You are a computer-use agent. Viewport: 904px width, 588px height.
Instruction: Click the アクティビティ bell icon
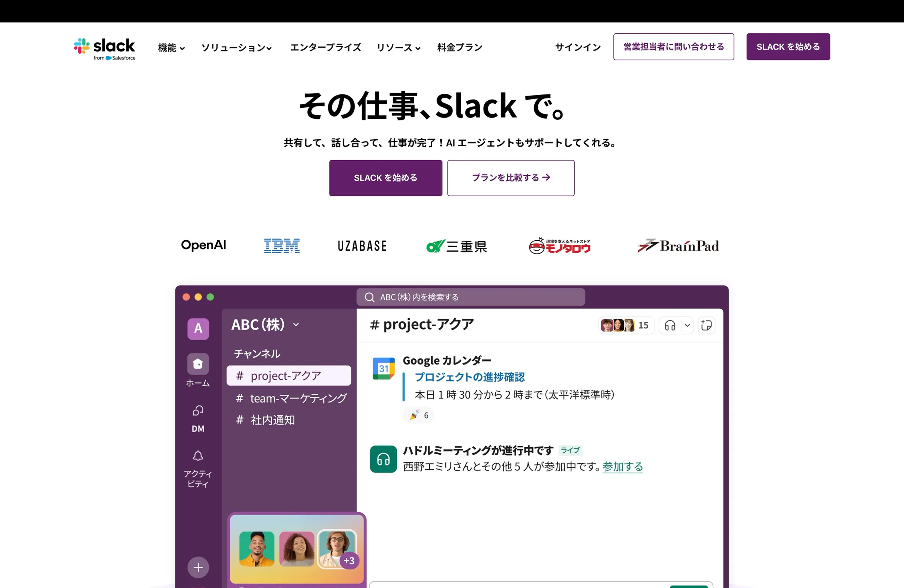[197, 455]
